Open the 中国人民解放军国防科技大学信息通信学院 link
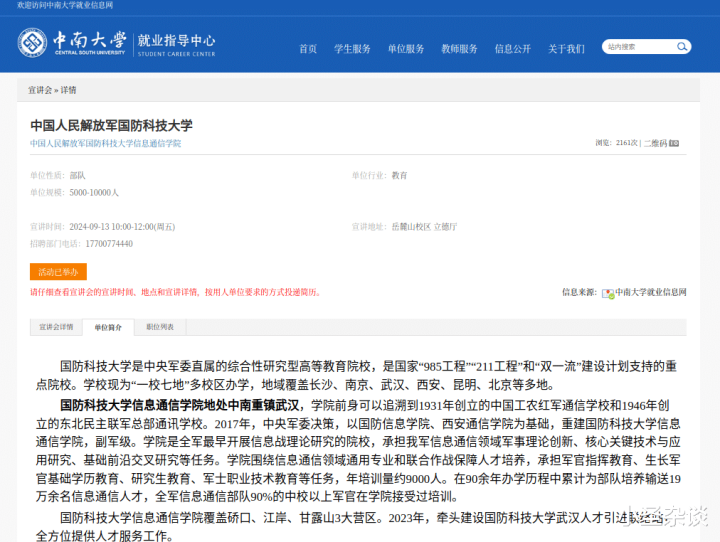This screenshot has width=720, height=542. tap(106, 143)
